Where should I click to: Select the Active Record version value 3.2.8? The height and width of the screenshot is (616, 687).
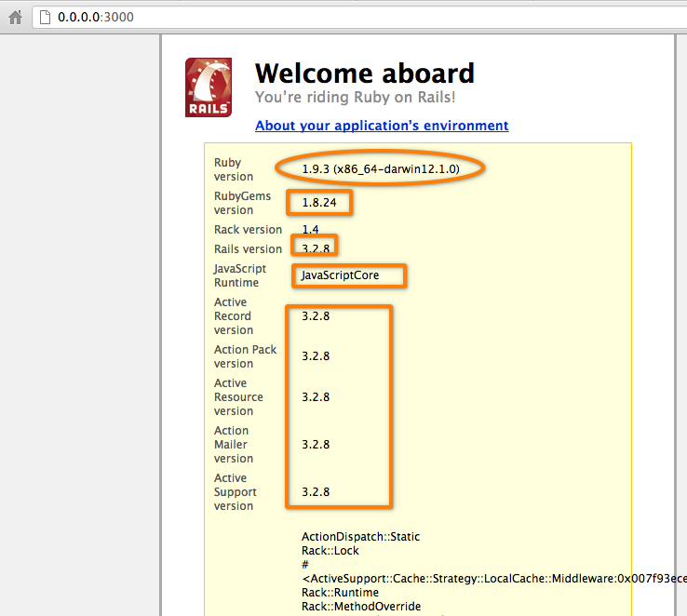[x=316, y=316]
